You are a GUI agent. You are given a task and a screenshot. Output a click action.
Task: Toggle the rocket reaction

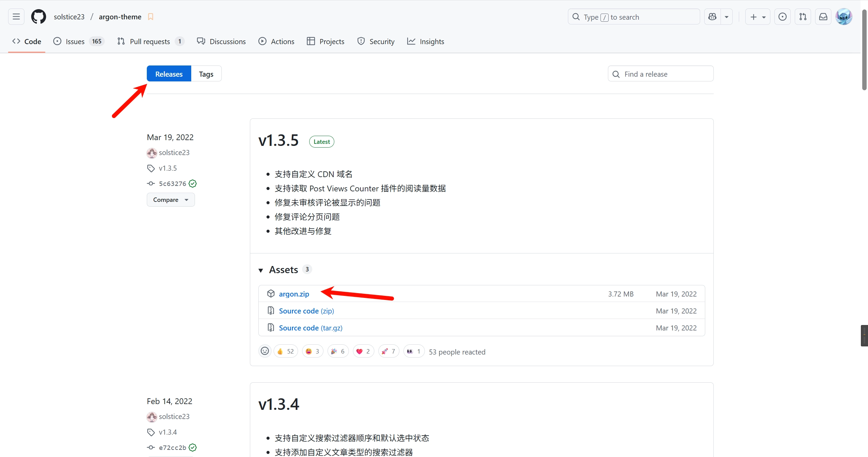[389, 351]
